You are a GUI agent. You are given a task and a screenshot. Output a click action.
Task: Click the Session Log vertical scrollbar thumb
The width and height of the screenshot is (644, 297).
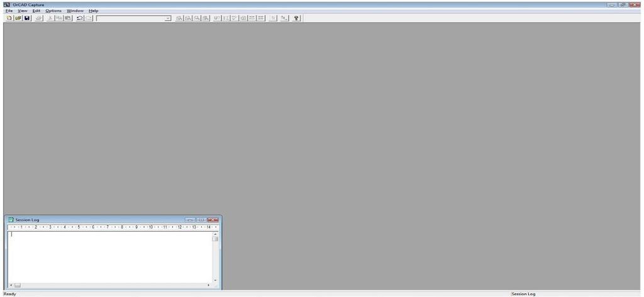coord(215,239)
